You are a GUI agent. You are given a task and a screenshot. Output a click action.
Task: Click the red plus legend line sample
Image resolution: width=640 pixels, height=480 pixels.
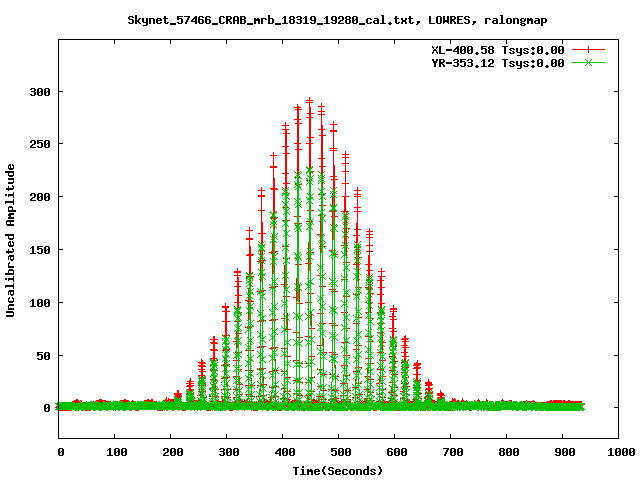coord(588,50)
